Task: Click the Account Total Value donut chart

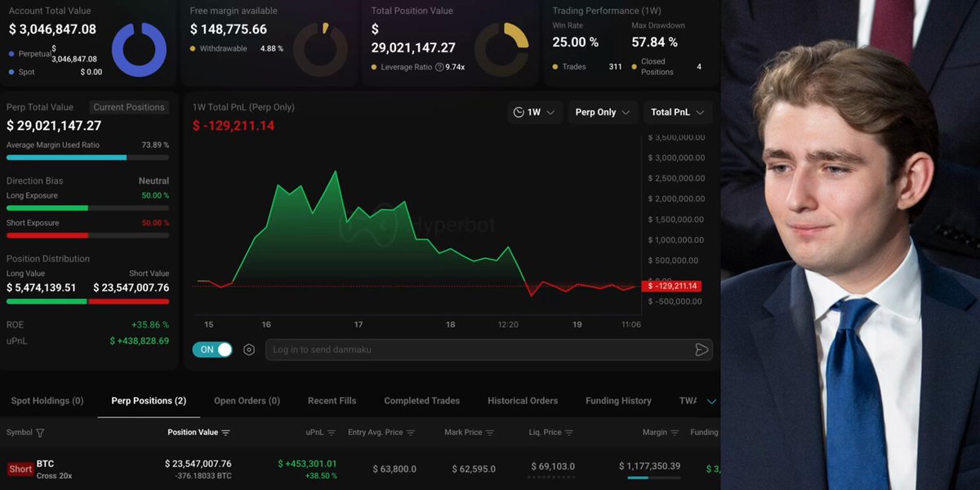Action: pyautogui.click(x=139, y=50)
